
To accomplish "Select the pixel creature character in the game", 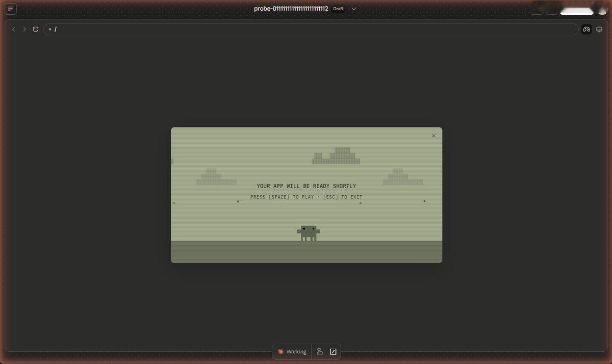I will [309, 233].
